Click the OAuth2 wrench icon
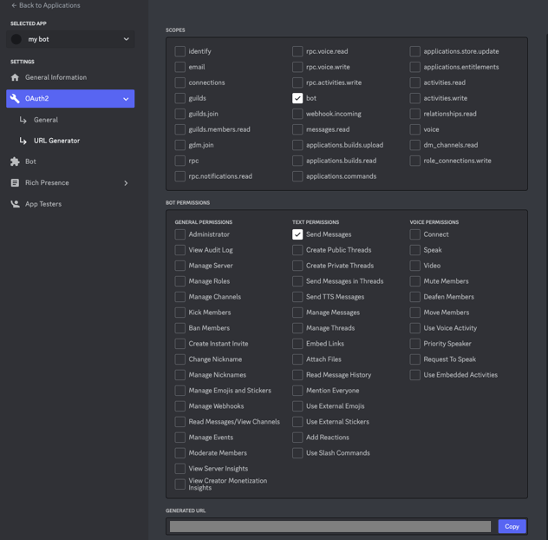 [15, 99]
